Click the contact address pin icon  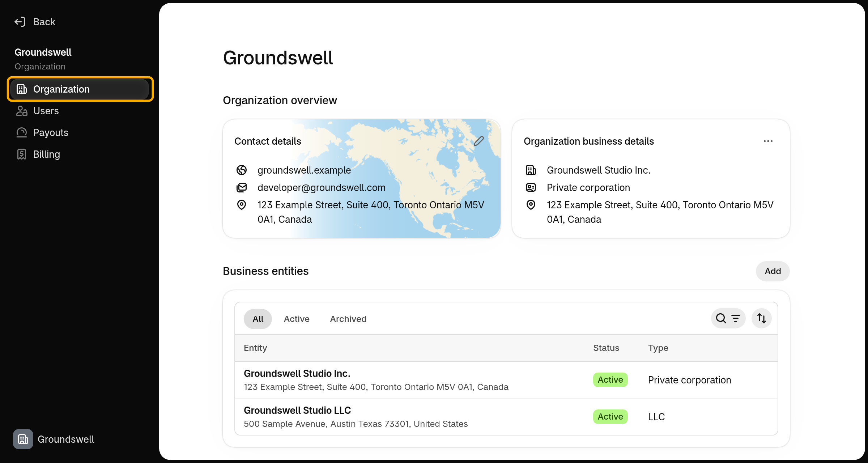(x=242, y=205)
